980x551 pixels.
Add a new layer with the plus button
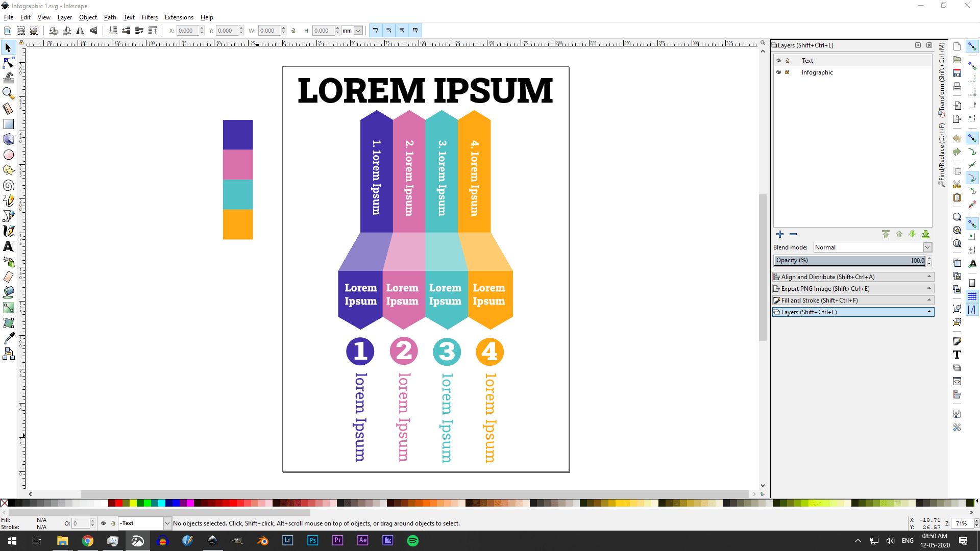pos(779,234)
